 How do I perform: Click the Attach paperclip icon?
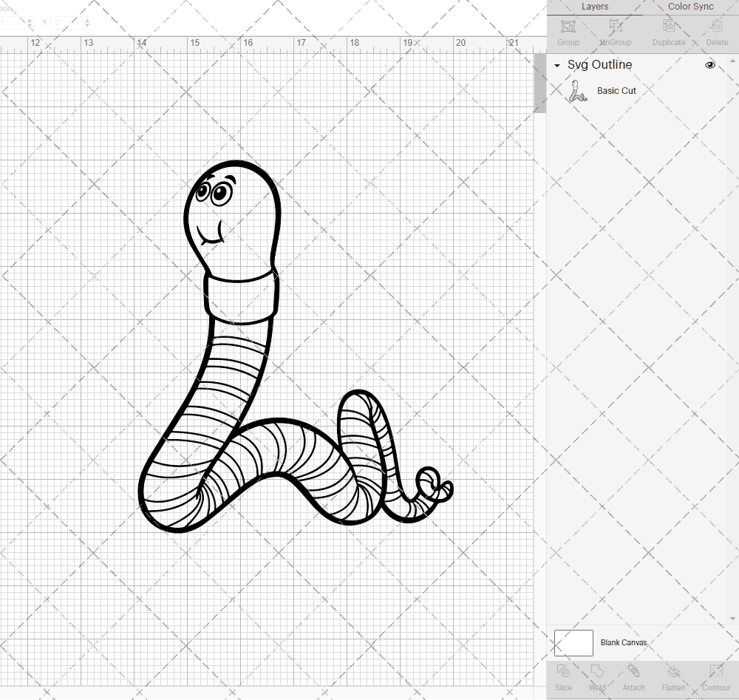pyautogui.click(x=633, y=676)
